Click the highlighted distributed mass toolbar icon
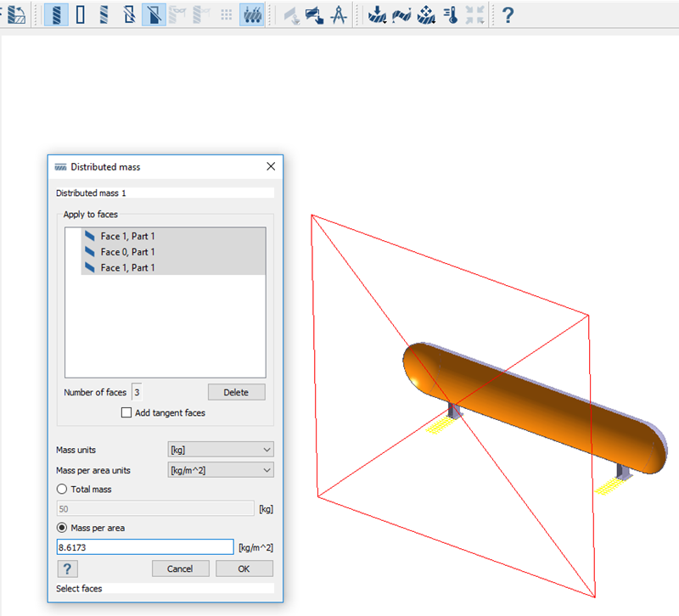Image resolution: width=679 pixels, height=616 pixels. pyautogui.click(x=252, y=14)
